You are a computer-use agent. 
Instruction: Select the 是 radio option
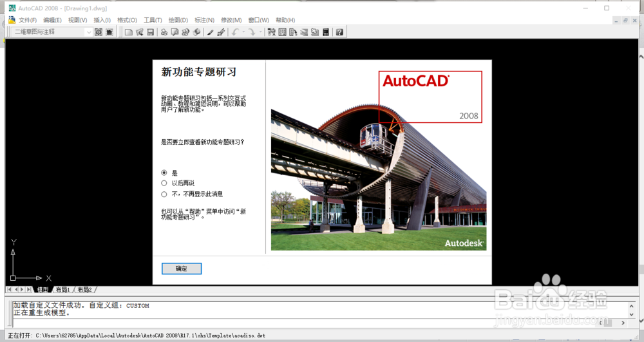tap(164, 173)
